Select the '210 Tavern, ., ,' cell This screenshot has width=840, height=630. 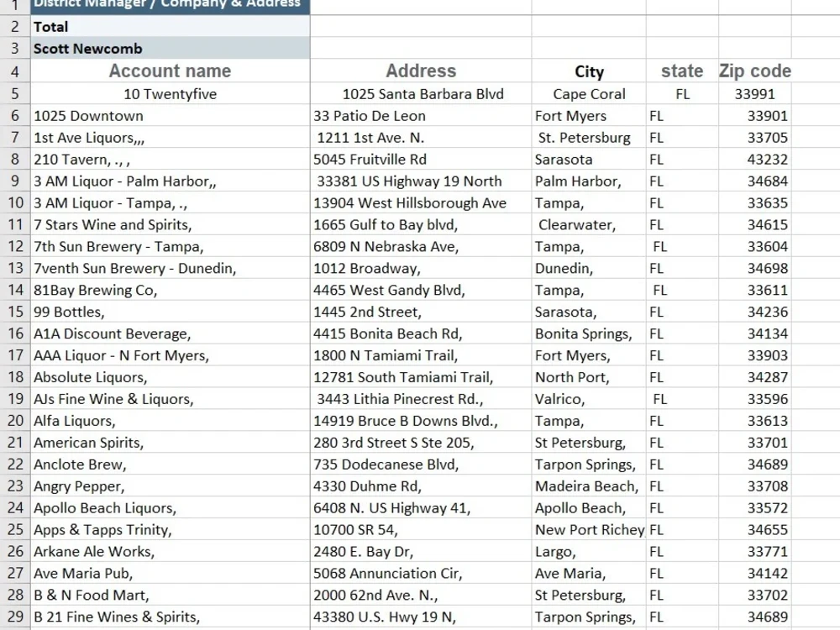click(170, 159)
